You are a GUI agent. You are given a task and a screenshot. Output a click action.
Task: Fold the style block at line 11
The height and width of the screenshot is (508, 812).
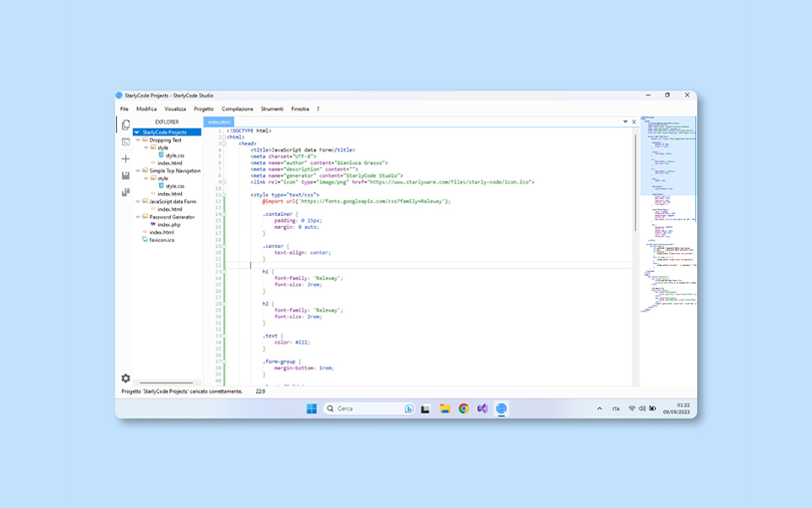pos(224,195)
